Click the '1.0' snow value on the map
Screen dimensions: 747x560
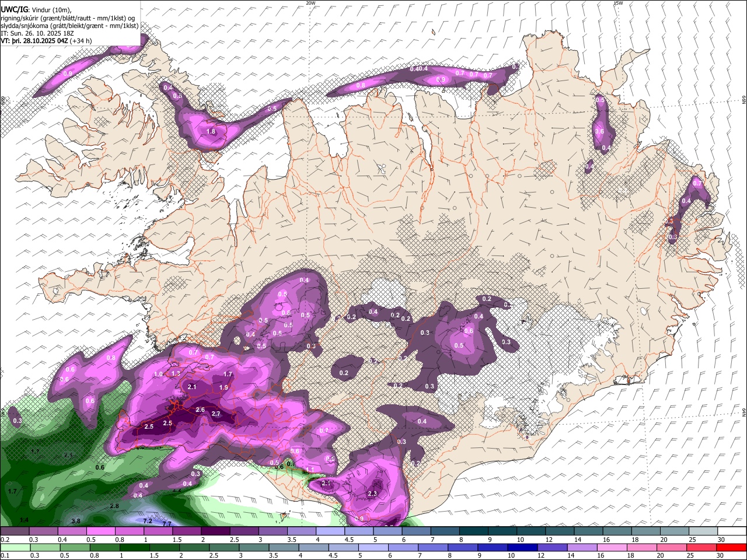pos(158,374)
